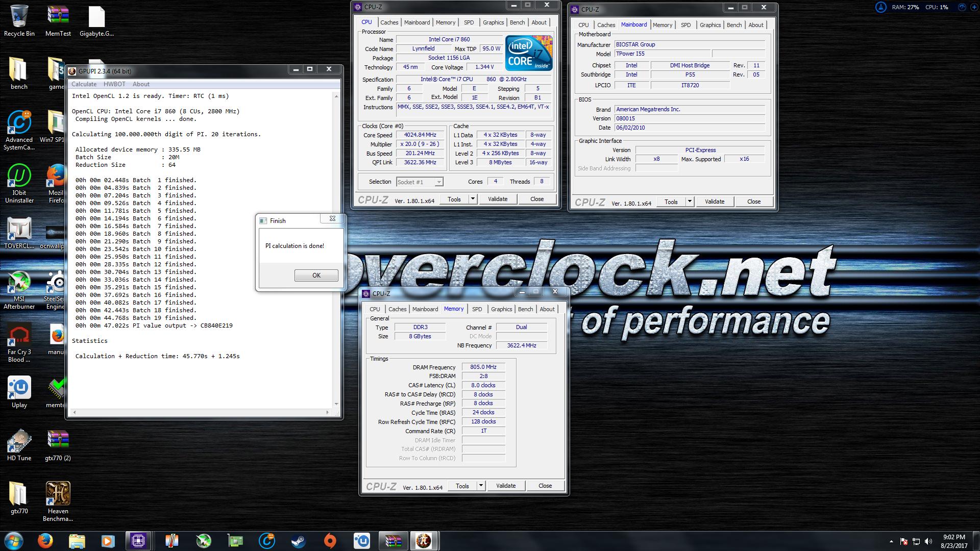Click GPUPI vertical scrollbar down arrow
The width and height of the screenshot is (980, 551).
click(336, 404)
